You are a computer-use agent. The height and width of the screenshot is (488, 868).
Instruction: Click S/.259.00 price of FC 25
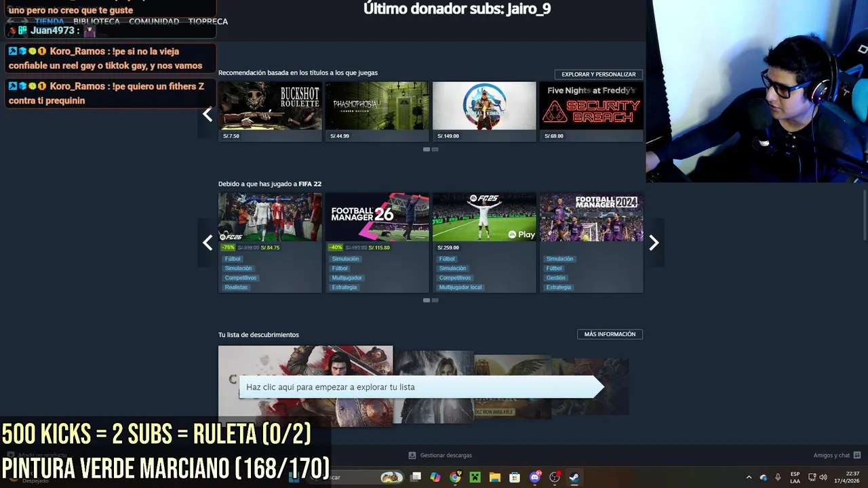[x=448, y=247]
